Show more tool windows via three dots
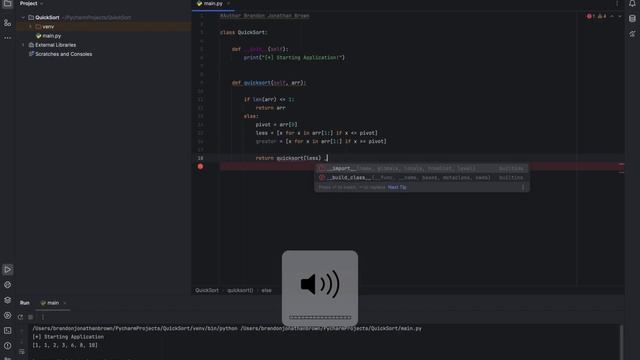The image size is (640, 360). pos(7,38)
